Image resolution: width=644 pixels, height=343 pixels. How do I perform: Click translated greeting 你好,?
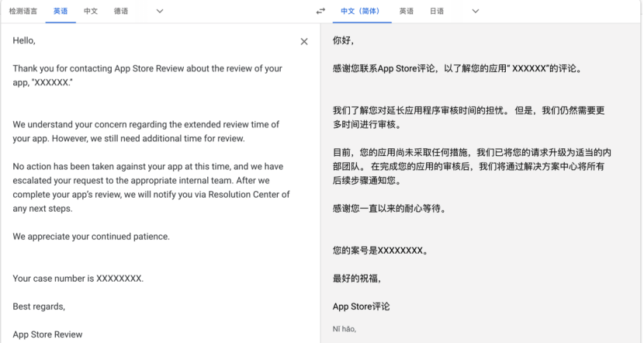[x=344, y=40]
